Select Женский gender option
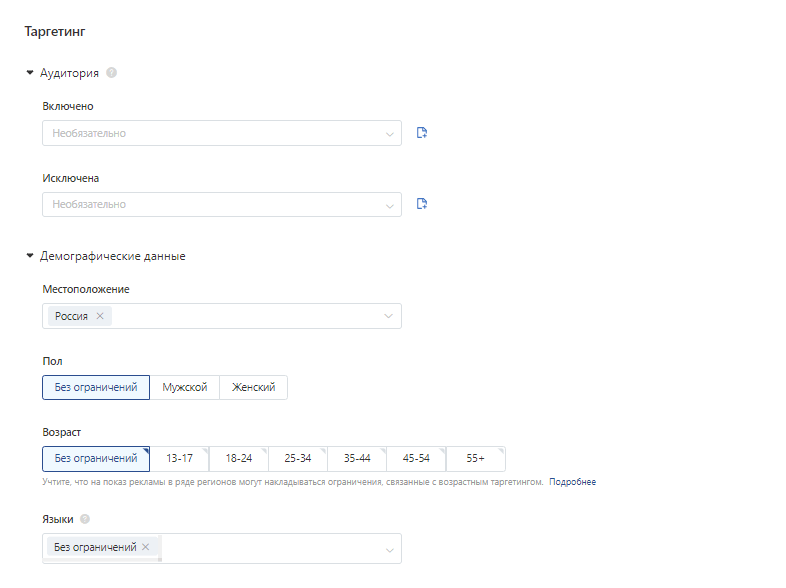The width and height of the screenshot is (786, 588). [254, 387]
